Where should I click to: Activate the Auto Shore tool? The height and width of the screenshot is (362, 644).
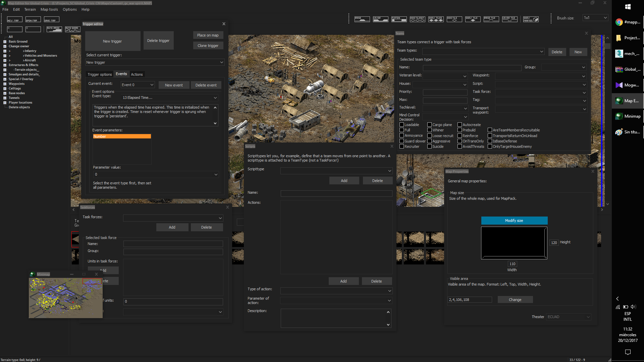click(72, 29)
